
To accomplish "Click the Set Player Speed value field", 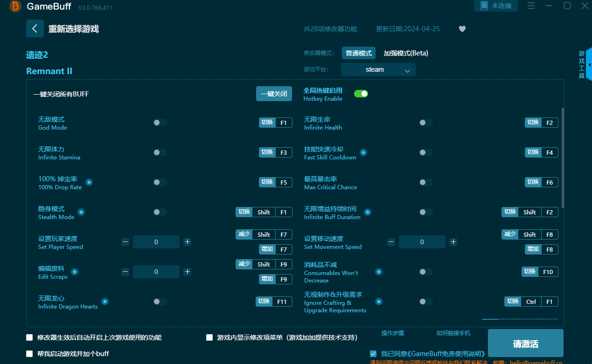I will pyautogui.click(x=156, y=242).
